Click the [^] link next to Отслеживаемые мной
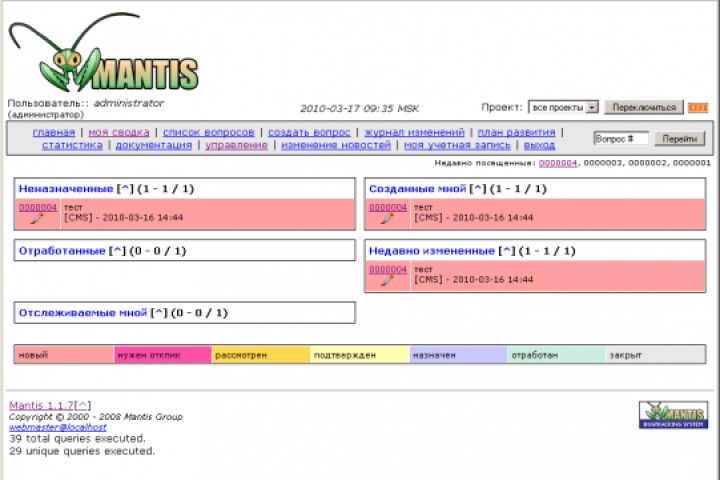Screen dimensions: 720x480 click(x=158, y=313)
